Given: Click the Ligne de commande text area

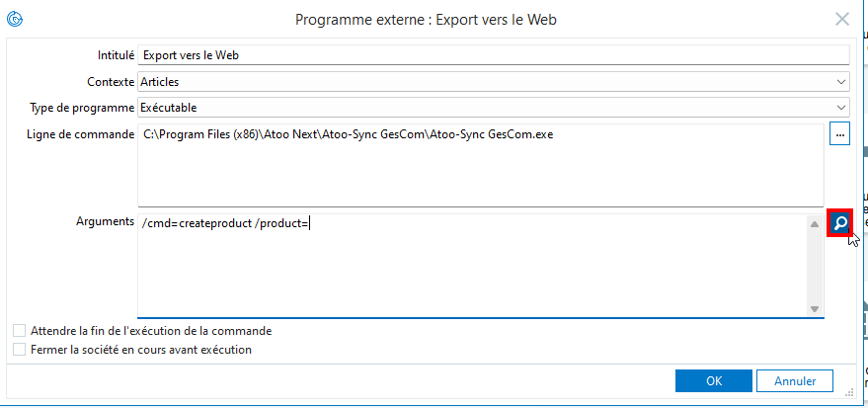Looking at the screenshot, I should tap(481, 165).
